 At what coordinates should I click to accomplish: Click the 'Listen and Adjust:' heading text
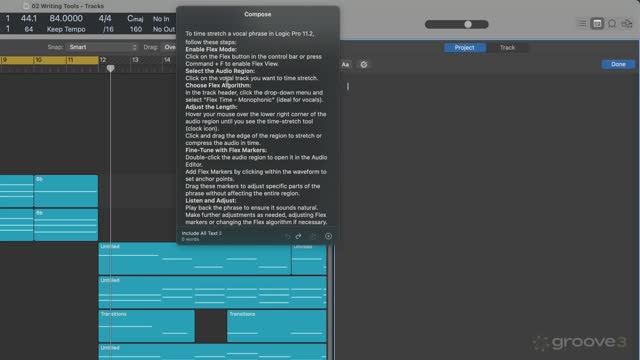[211, 200]
